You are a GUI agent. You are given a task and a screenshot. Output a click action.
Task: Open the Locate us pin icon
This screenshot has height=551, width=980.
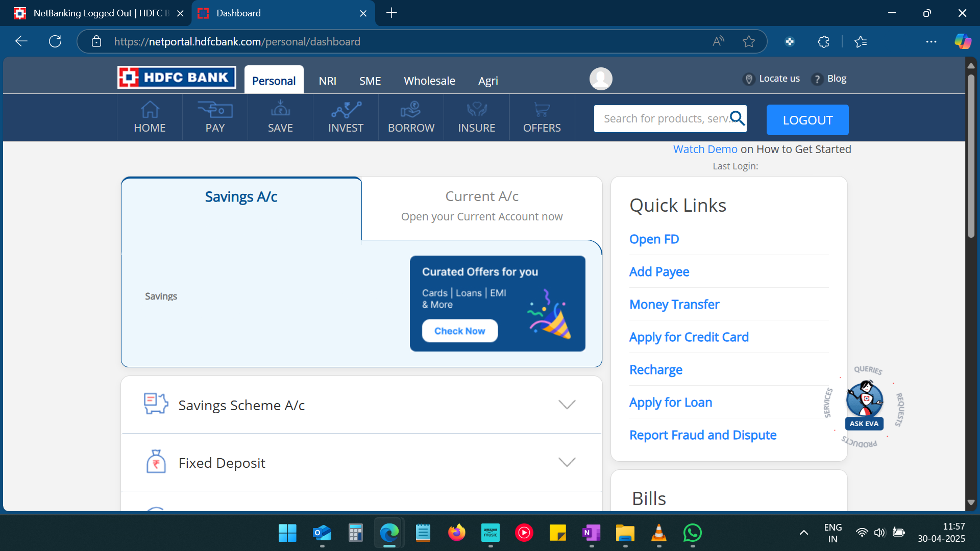749,79
